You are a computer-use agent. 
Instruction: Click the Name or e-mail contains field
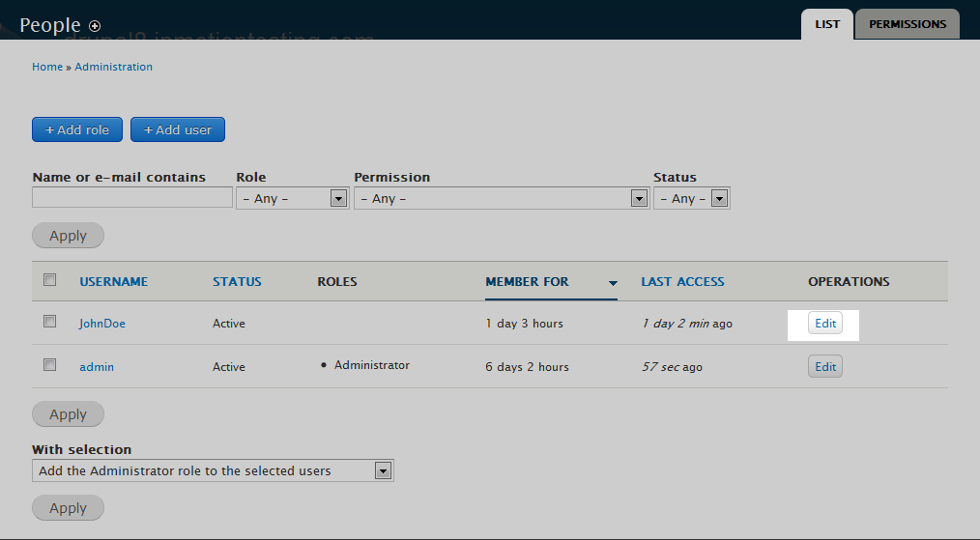(131, 198)
